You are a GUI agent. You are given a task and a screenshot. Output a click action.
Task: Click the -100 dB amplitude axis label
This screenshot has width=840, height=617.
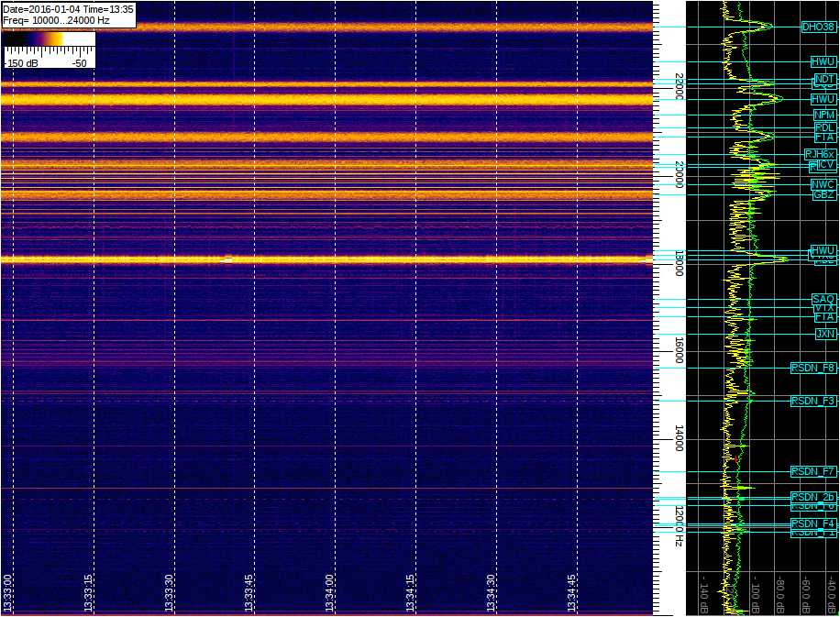click(756, 594)
